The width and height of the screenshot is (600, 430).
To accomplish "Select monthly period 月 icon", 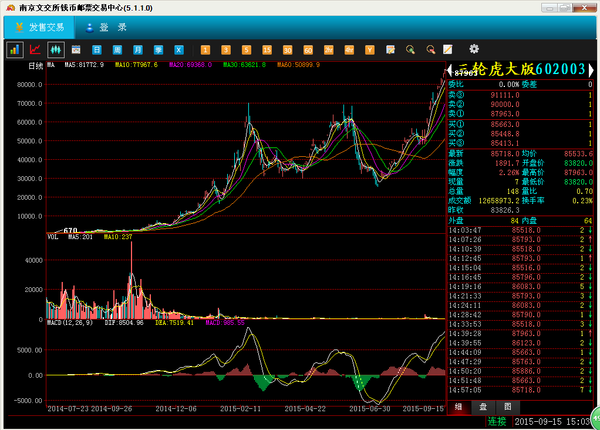I will coord(138,50).
